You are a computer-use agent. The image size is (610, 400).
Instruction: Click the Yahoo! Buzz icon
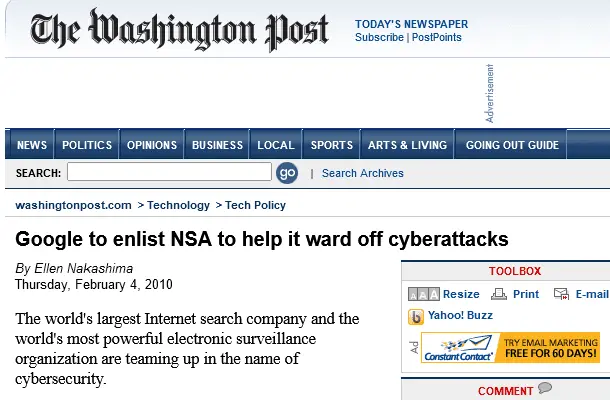[x=416, y=317]
